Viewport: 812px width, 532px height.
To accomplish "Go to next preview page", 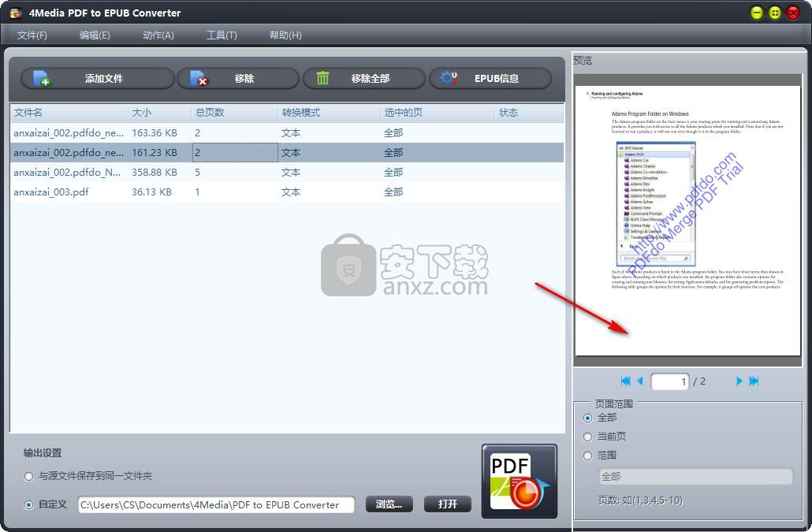I will click(x=739, y=381).
